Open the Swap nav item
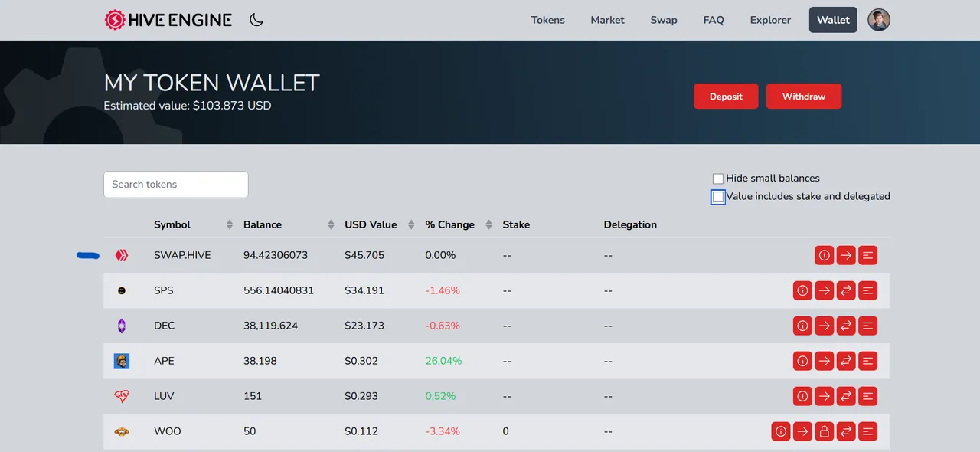 coord(664,20)
